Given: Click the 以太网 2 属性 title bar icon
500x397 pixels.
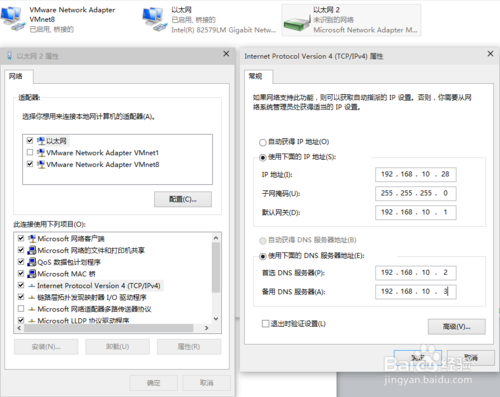Looking at the screenshot, I should (10, 56).
